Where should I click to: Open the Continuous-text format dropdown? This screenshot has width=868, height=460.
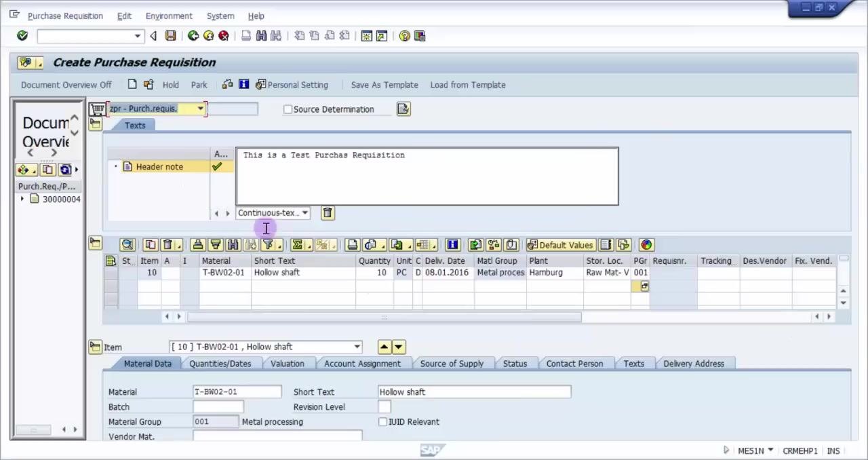tap(305, 213)
